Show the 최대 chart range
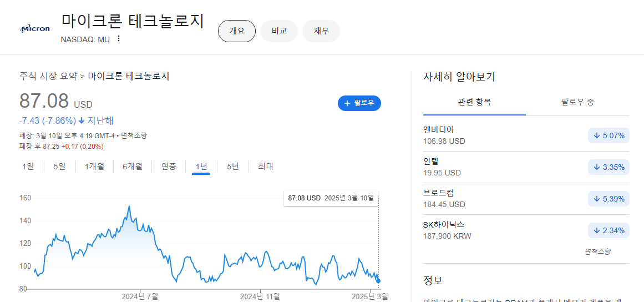This screenshot has height=302, width=644. [265, 167]
